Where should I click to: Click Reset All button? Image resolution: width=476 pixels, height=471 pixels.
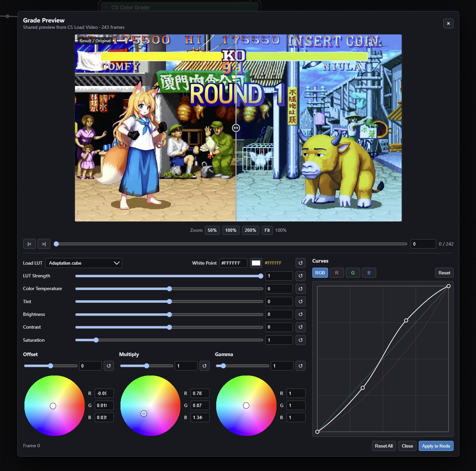pos(384,446)
